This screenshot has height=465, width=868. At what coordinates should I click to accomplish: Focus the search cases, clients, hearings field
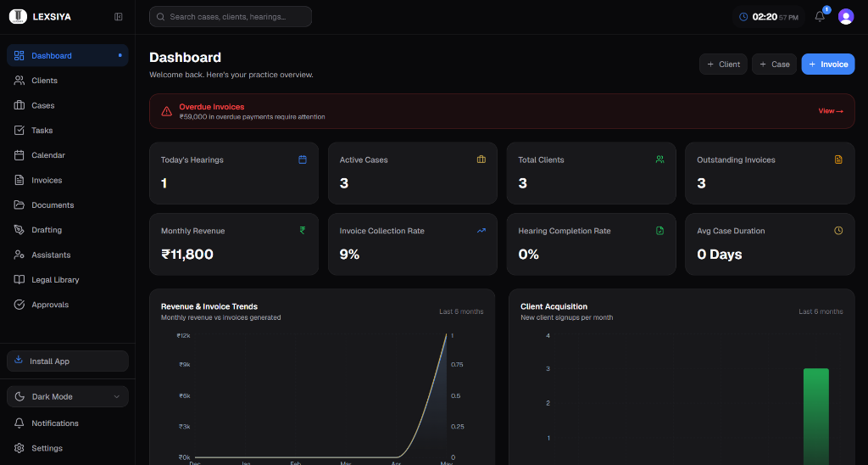(231, 17)
